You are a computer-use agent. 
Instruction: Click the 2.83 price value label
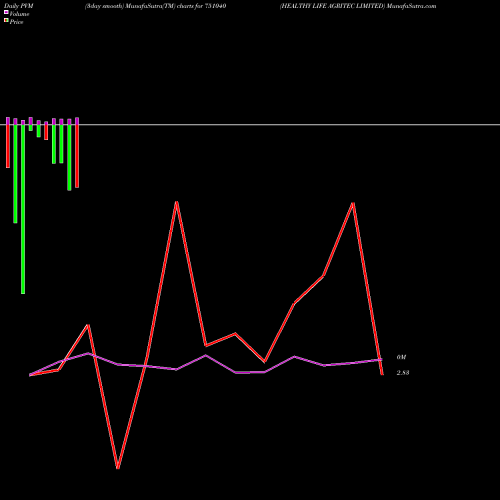tap(403, 373)
